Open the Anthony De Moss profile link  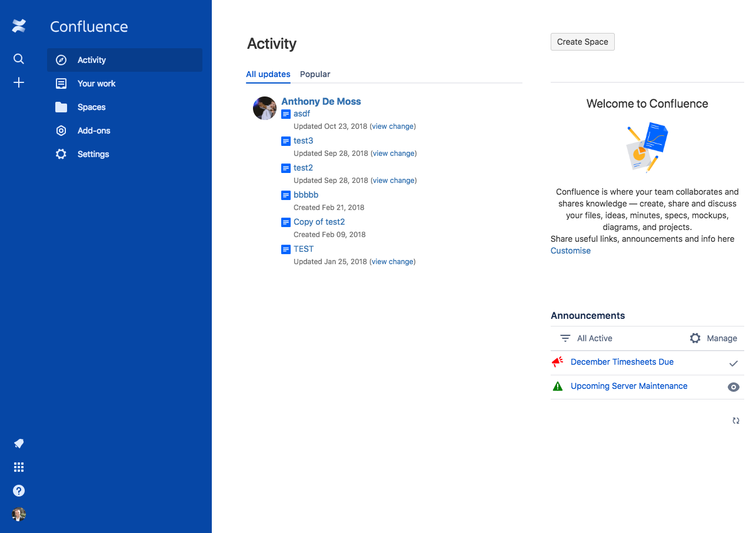coord(321,101)
